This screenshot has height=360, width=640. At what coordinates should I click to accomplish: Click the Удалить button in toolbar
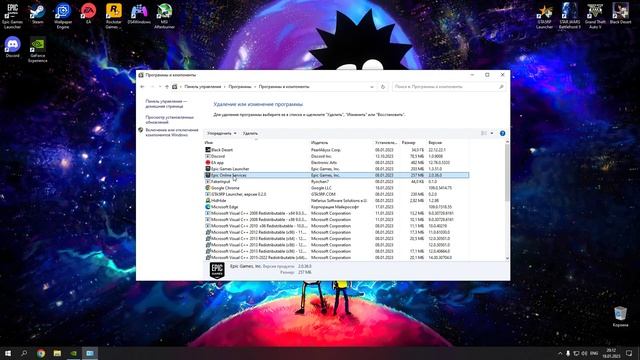click(x=250, y=133)
